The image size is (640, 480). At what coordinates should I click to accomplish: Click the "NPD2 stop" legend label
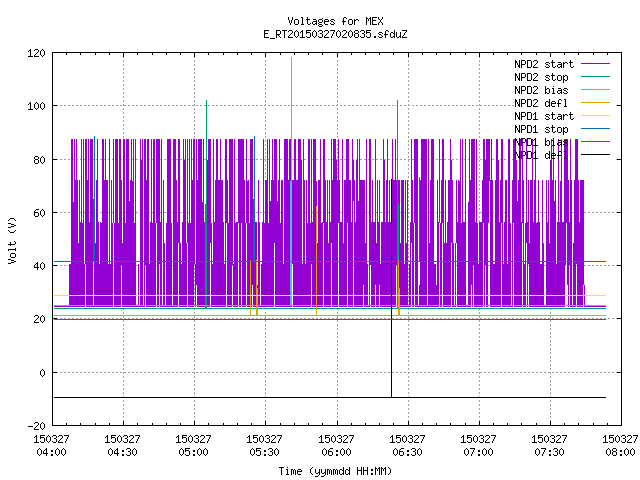(541, 77)
